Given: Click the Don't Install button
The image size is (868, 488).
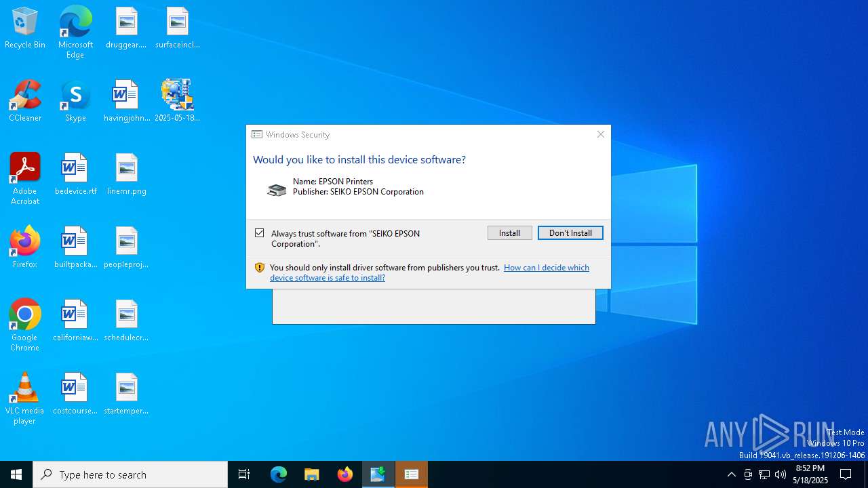Looking at the screenshot, I should pyautogui.click(x=570, y=232).
